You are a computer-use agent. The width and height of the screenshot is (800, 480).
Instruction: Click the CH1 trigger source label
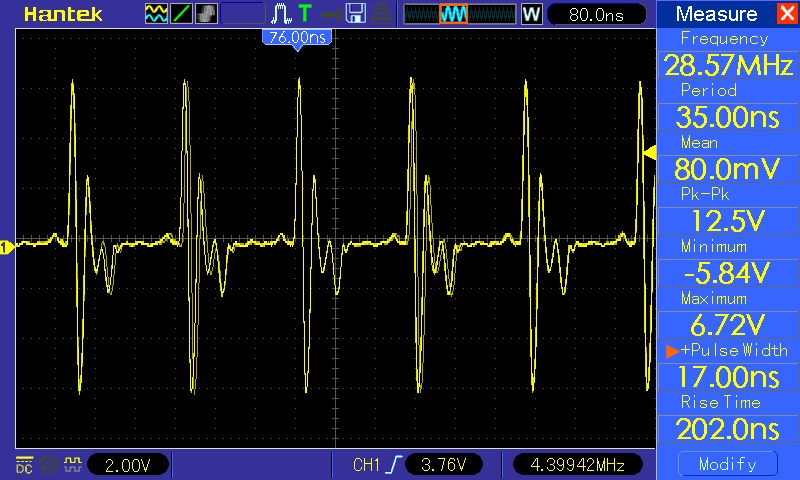[366, 465]
